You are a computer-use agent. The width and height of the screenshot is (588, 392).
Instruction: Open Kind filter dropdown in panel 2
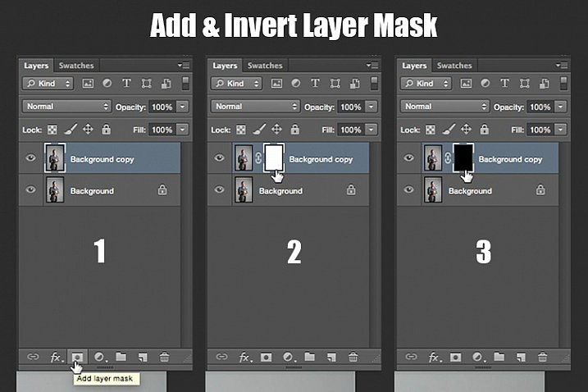coord(237,84)
